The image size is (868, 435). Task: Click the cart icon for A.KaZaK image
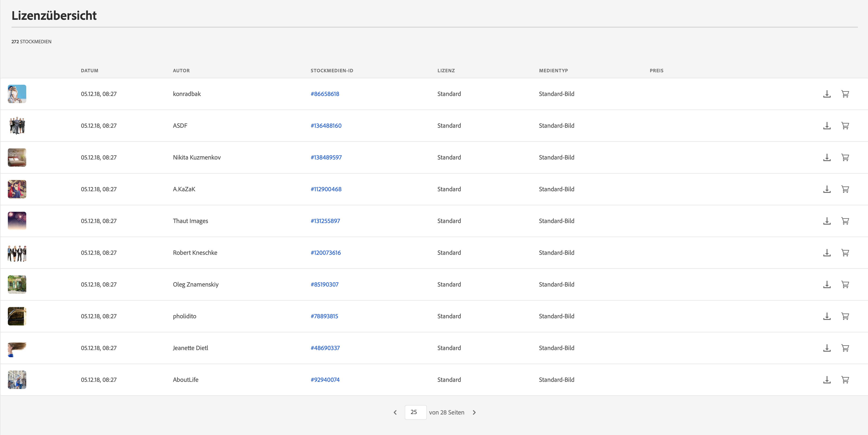pos(845,189)
